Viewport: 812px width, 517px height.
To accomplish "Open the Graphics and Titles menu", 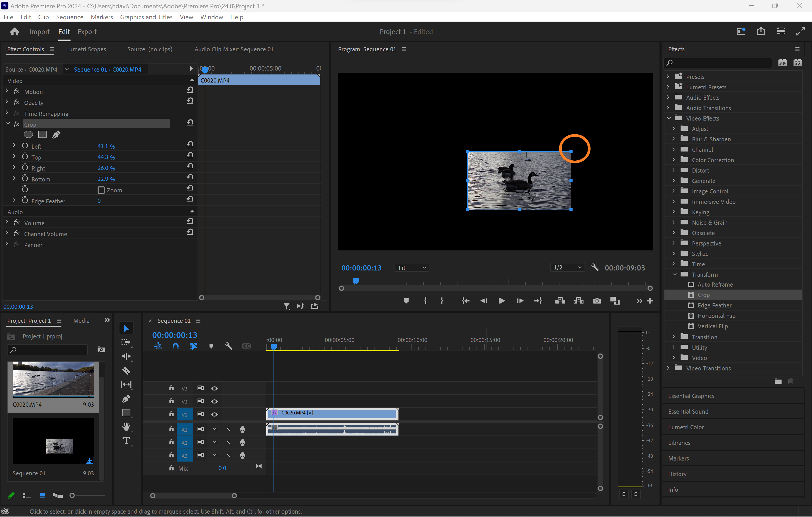I will click(x=146, y=17).
